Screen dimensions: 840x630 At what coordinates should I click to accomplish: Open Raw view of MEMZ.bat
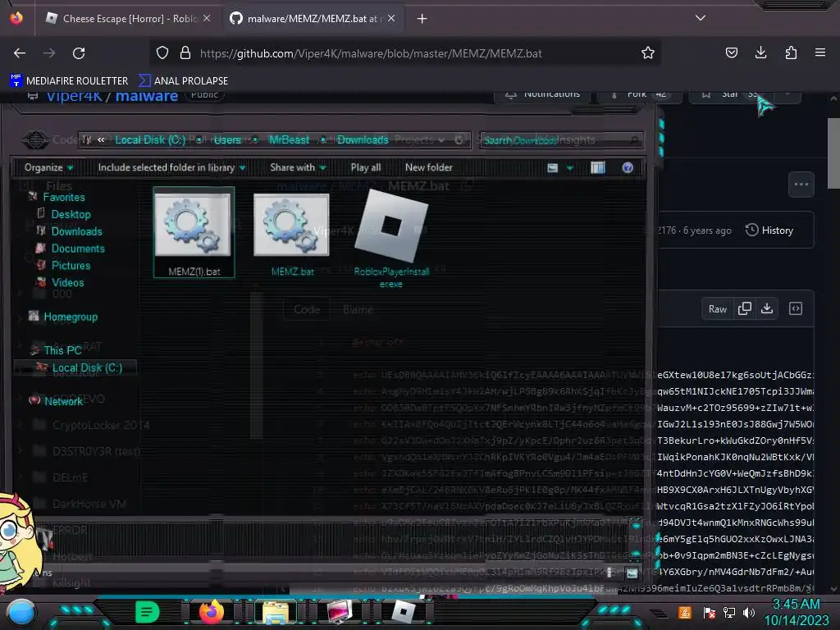[717, 309]
